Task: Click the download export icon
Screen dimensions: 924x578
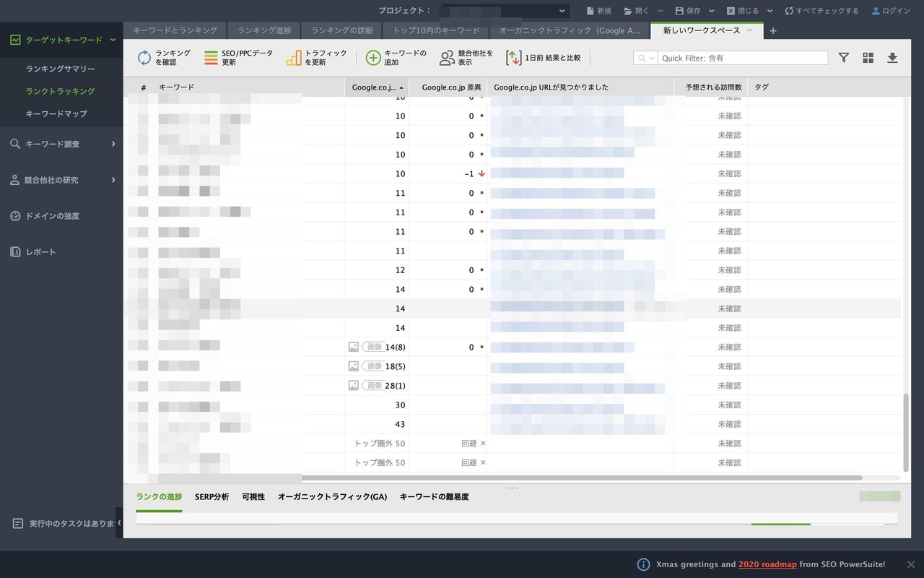Action: (x=892, y=58)
